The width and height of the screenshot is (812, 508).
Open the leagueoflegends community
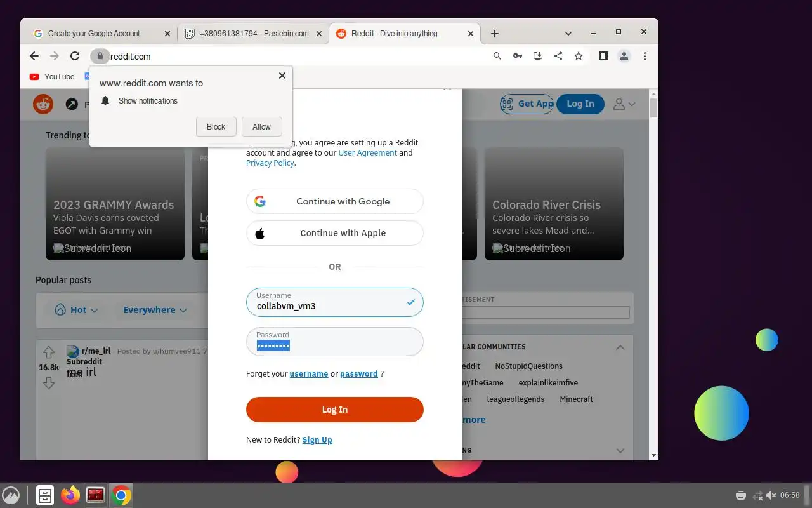(515, 399)
